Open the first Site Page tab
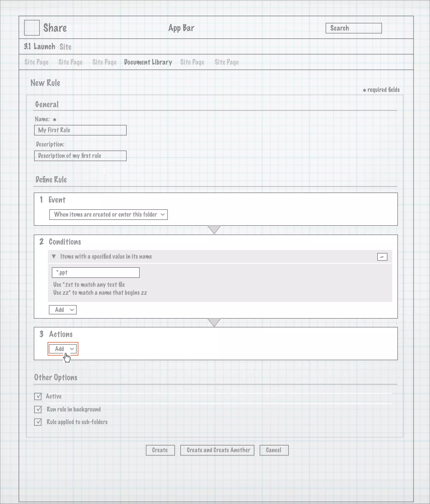This screenshot has height=504, width=430. 37,62
